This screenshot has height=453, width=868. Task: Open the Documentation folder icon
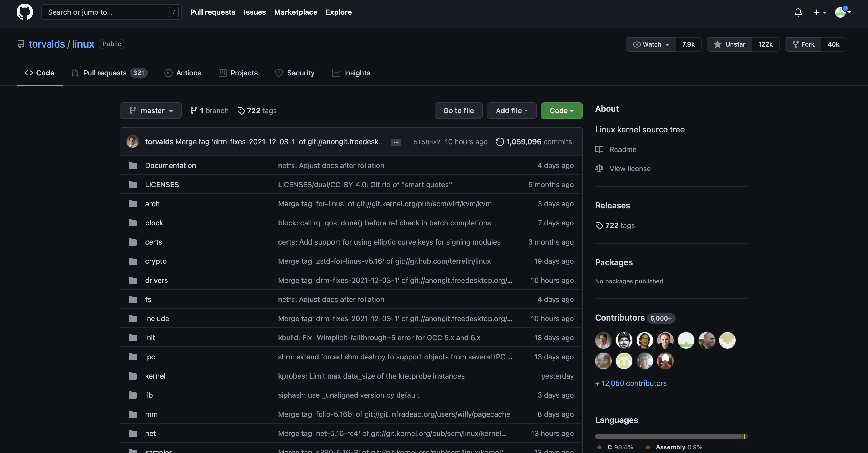point(133,166)
